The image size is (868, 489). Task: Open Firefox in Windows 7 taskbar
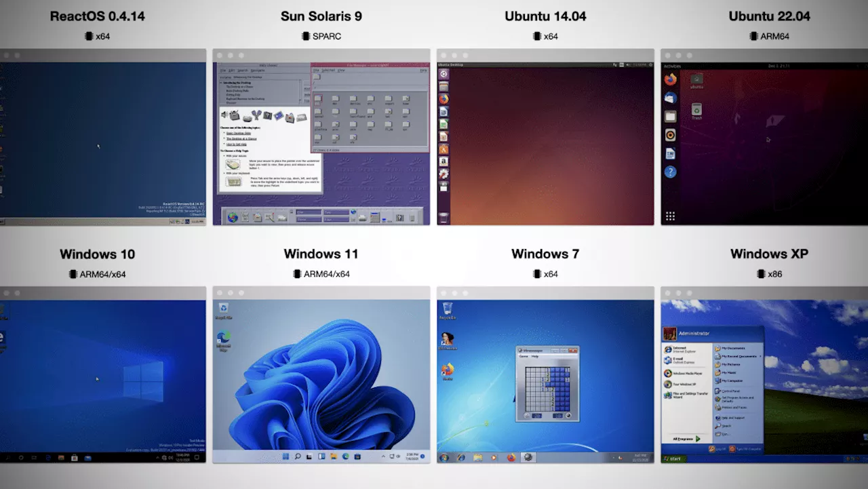[511, 457]
